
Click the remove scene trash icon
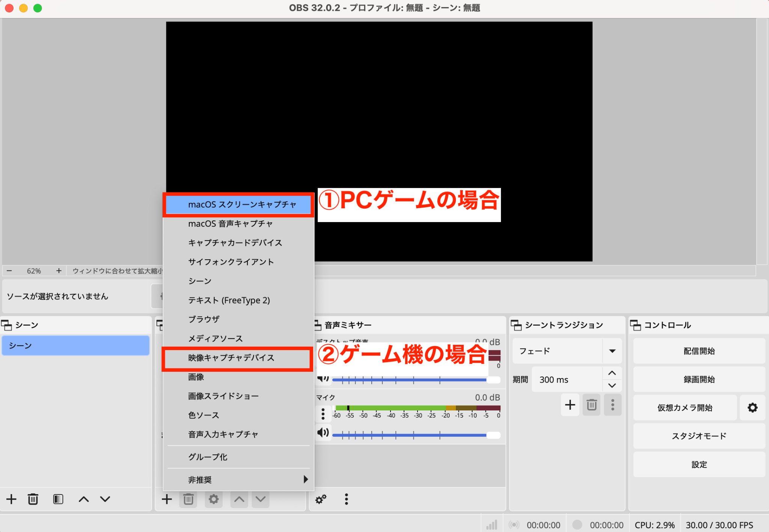pyautogui.click(x=33, y=499)
